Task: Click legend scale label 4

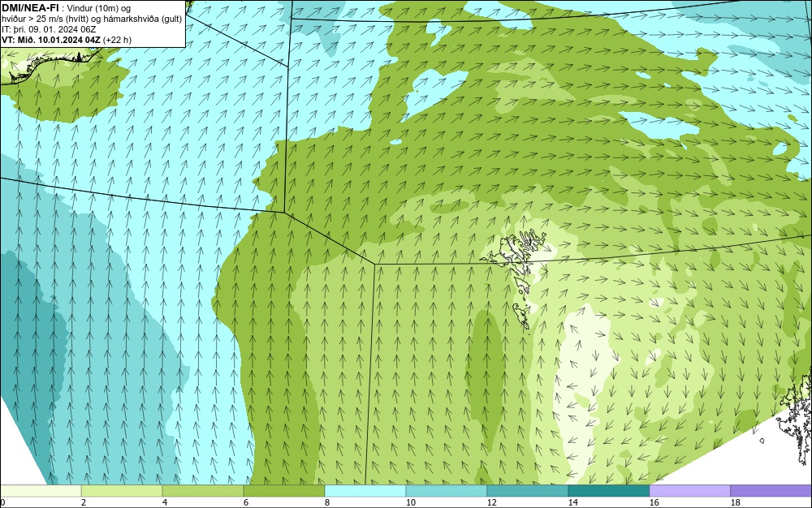Action: 165,502
